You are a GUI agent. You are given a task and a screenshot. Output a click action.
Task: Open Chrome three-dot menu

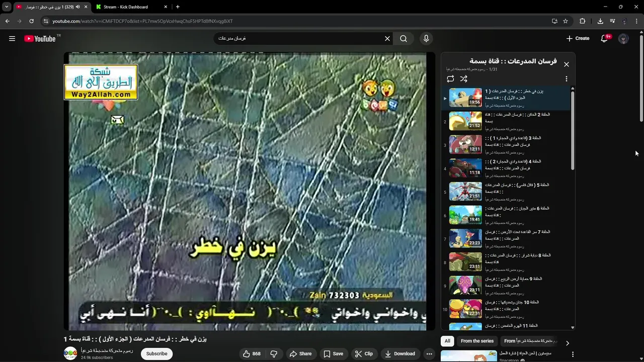pyautogui.click(x=636, y=21)
